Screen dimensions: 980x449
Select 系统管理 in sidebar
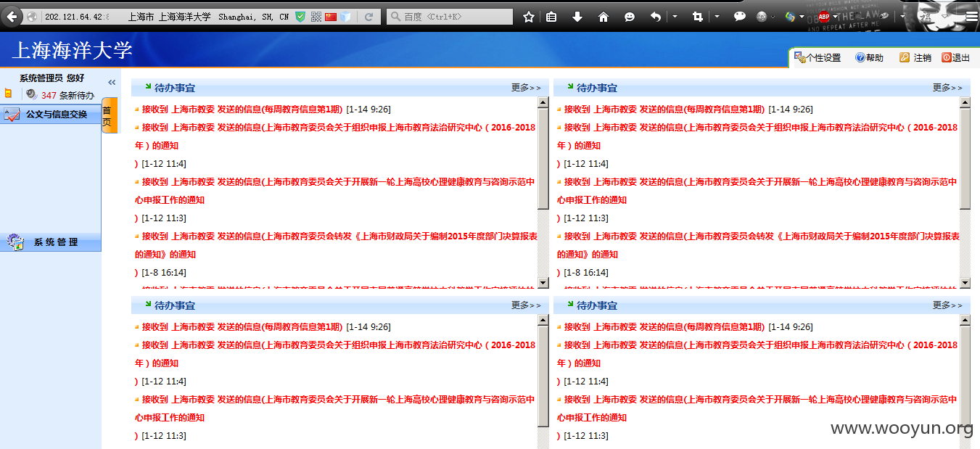51,242
